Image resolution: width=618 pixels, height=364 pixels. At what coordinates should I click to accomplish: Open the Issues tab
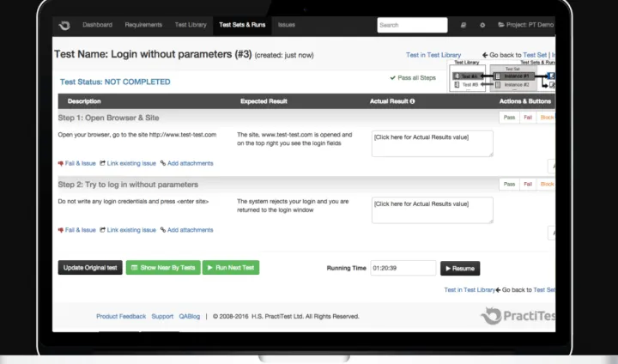click(287, 25)
